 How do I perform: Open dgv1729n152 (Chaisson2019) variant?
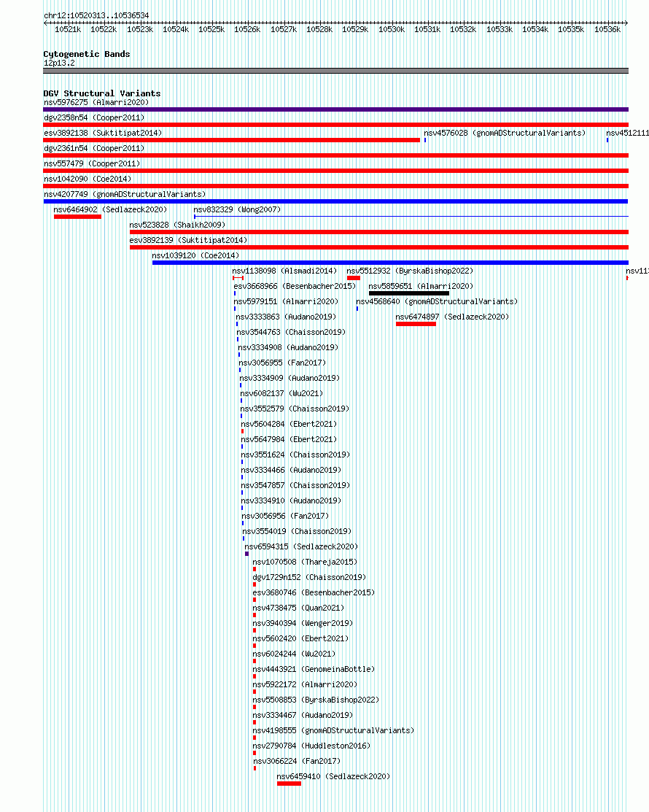309,577
